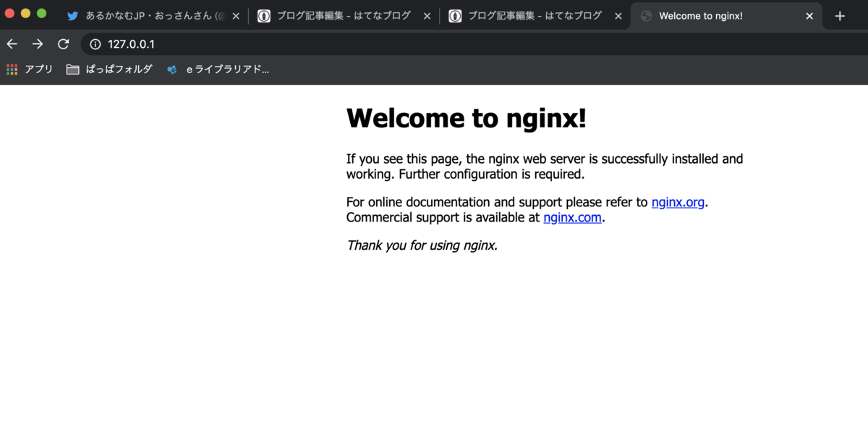Close the second ブログ記事編集 tab
Image resolution: width=868 pixels, height=422 pixels.
pos(618,16)
